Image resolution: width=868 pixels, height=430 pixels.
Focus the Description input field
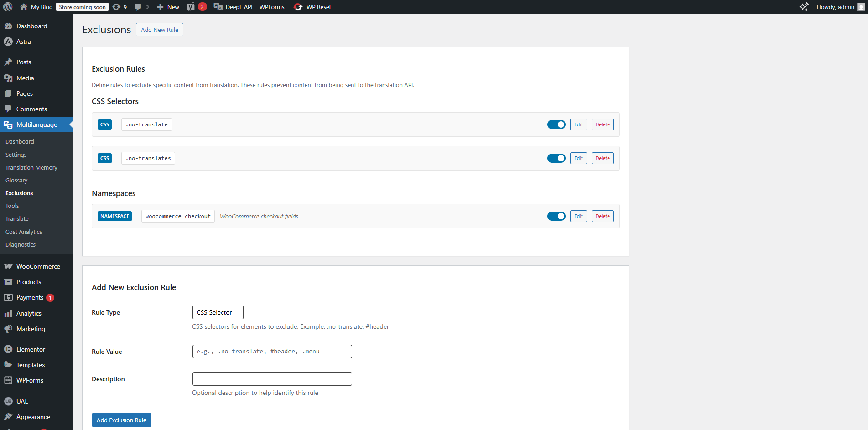tap(272, 379)
